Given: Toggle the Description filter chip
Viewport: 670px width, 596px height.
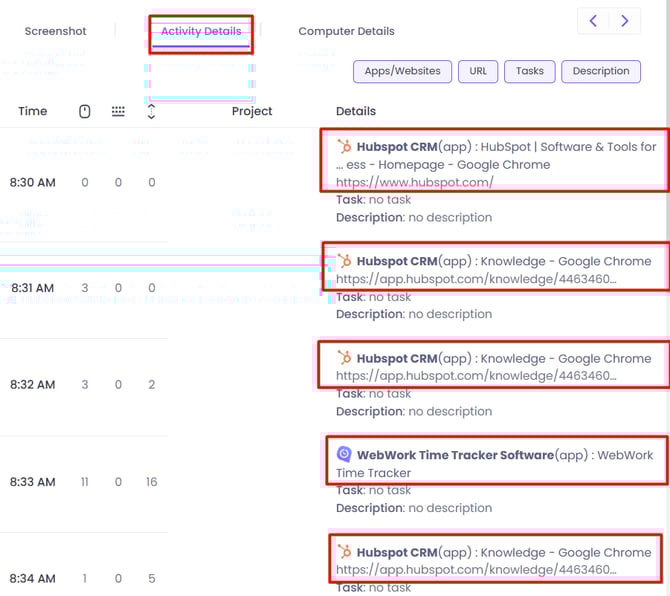Looking at the screenshot, I should pos(601,71).
